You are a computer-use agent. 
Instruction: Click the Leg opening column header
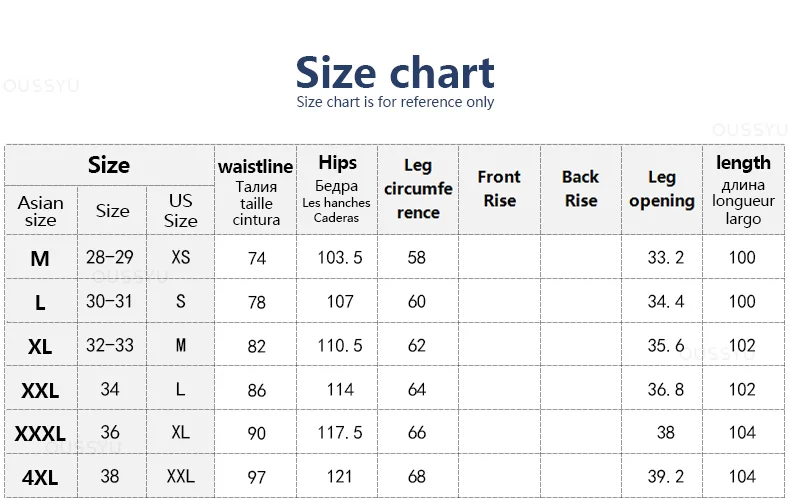tap(661, 189)
